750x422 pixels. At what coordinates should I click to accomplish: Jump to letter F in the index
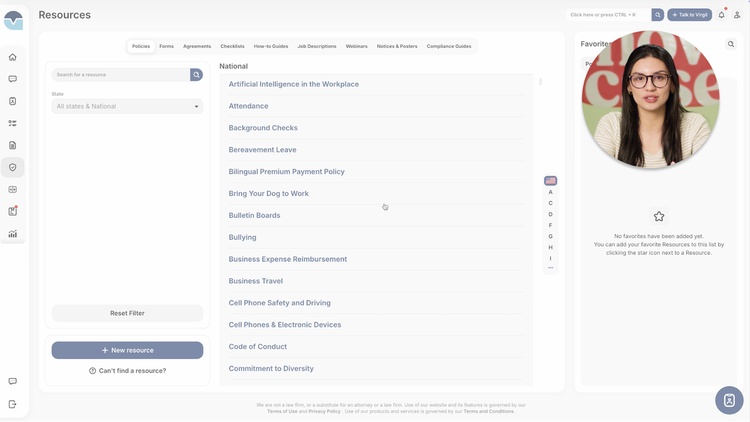[551, 225]
